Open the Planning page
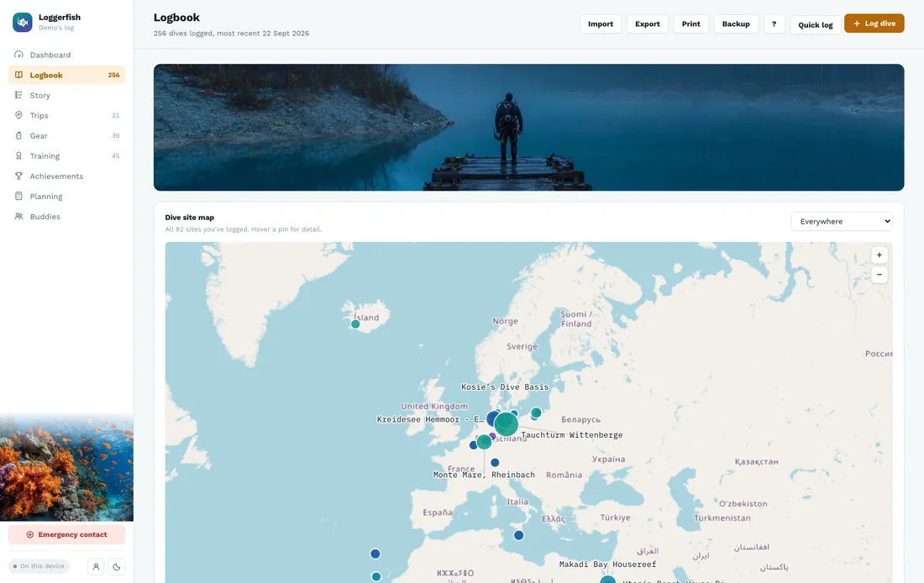The height and width of the screenshot is (583, 924). 66,197
